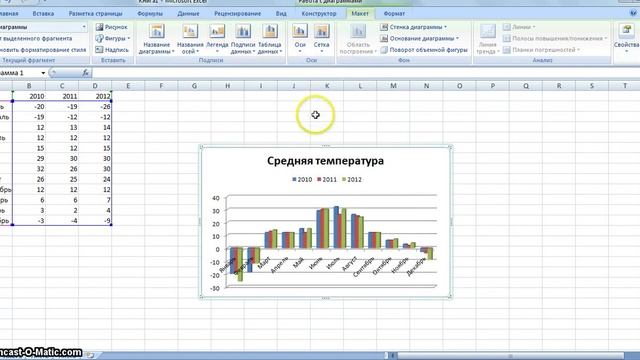Click the 2012 legend entry in chart
640x360 pixels.
(x=352, y=179)
